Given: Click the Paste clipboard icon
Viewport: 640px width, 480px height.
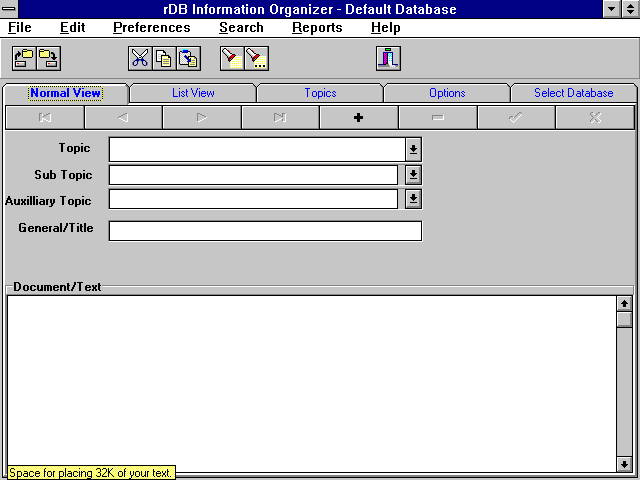Looking at the screenshot, I should (x=188, y=58).
